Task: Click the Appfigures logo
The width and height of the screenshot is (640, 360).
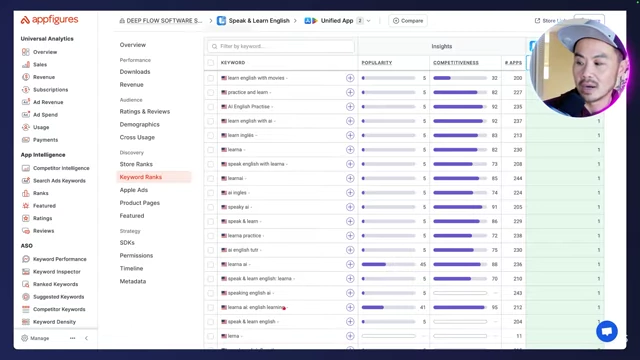Action: coord(49,20)
